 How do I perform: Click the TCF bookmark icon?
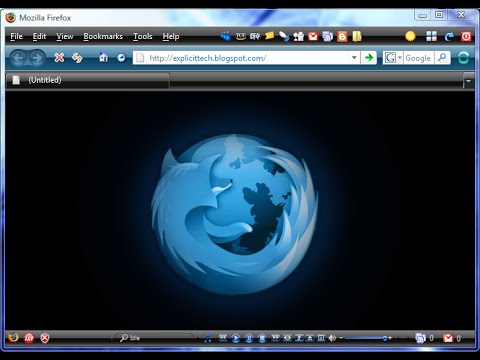tap(241, 36)
